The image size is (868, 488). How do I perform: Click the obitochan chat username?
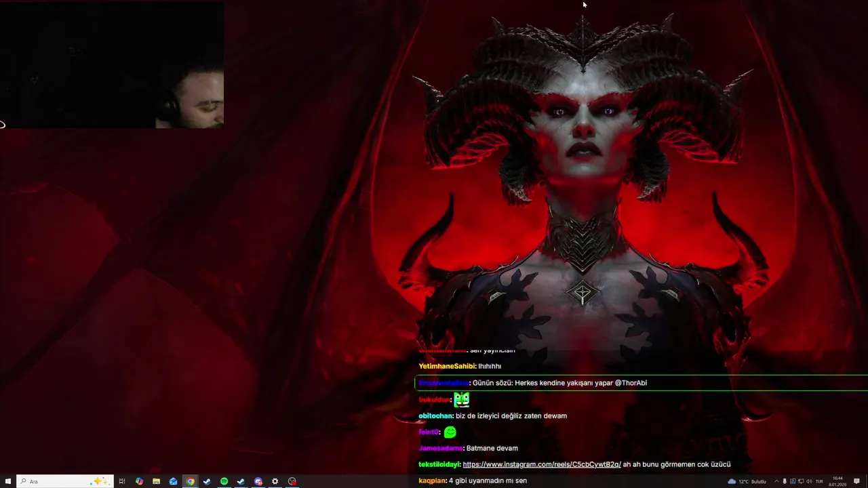click(435, 415)
